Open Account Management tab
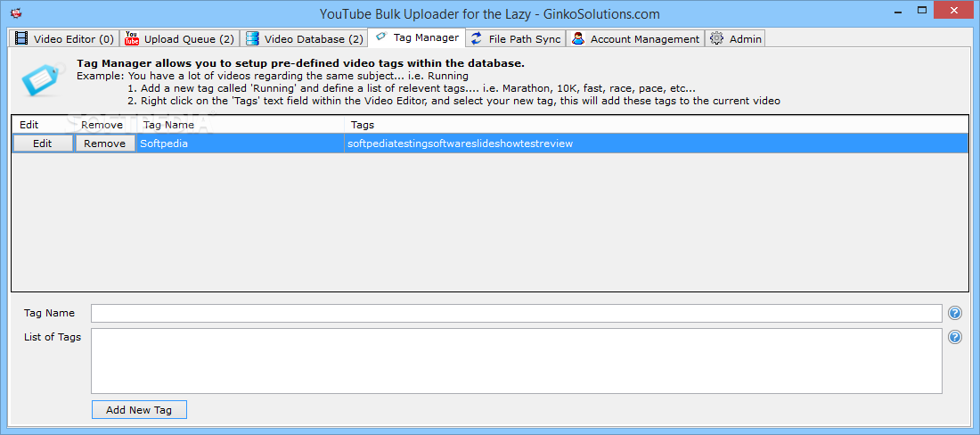This screenshot has height=435, width=980. click(x=635, y=38)
